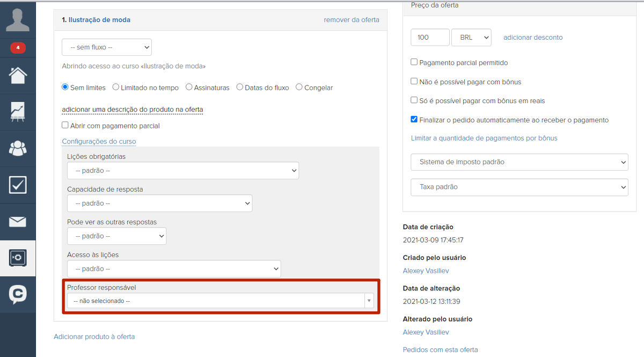Screen dimensions: 644x357
Task: Collapse 'Configurações do curso' section
Action: pos(99,142)
